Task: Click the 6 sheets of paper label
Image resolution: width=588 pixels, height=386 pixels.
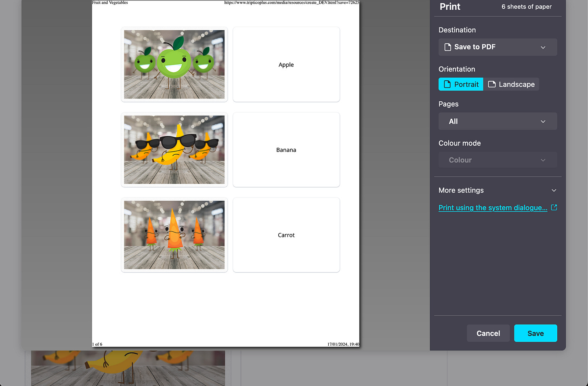Action: 527,6
